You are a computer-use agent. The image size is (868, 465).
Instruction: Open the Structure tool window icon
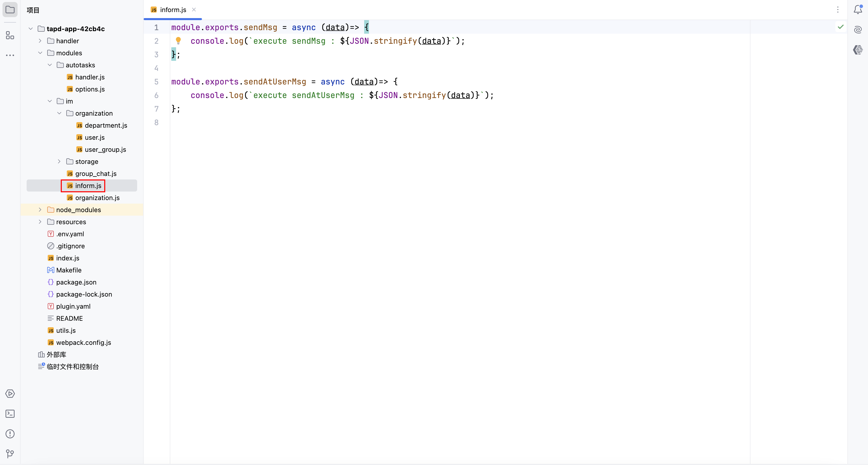[10, 35]
